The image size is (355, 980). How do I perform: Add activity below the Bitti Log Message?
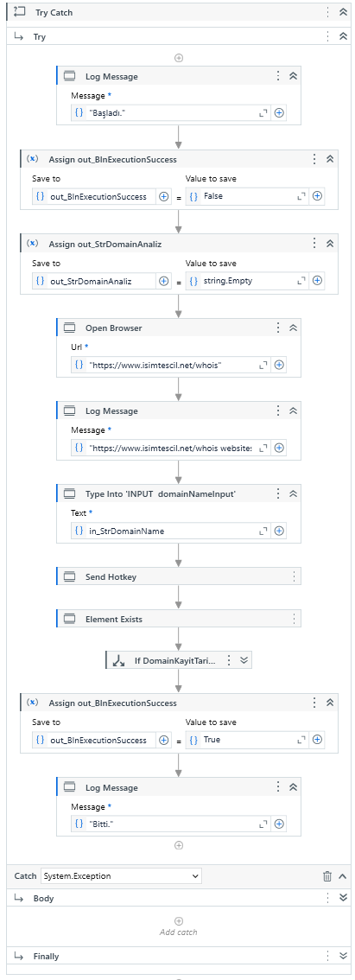pos(179,845)
